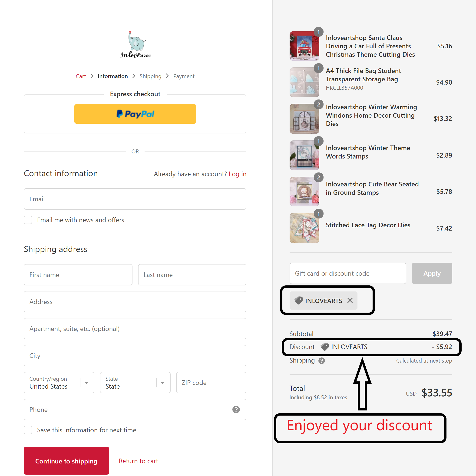Open the Santa Claus Cutting Dies thumbnail

[304, 46]
